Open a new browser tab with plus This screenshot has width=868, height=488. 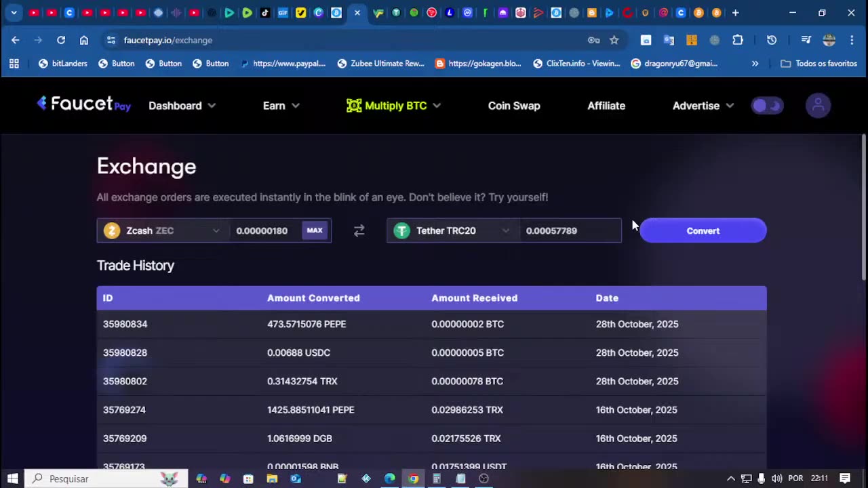pos(735,13)
